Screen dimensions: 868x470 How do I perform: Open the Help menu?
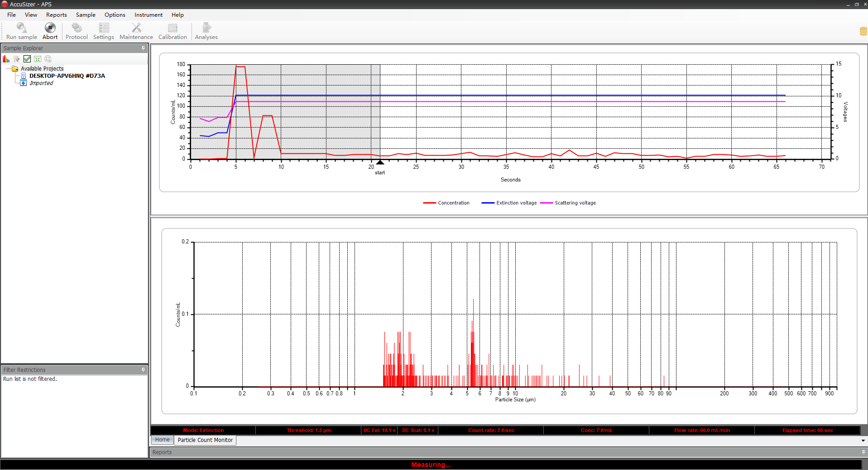[x=177, y=14]
